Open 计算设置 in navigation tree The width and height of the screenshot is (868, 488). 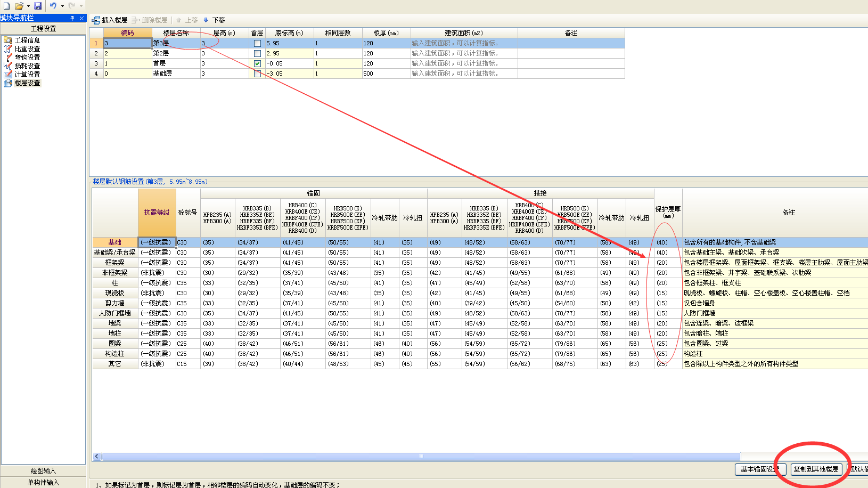point(27,75)
